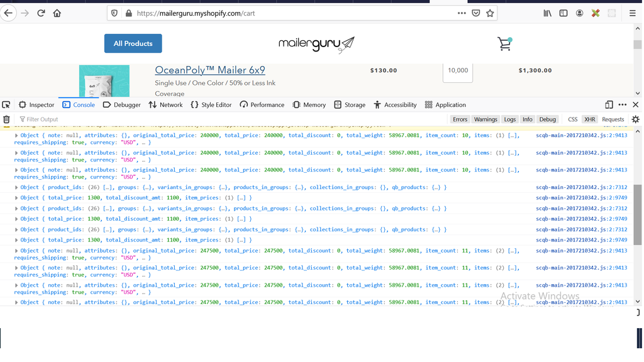Screen dimensions: 644x362
Task: Open the OceanPoly Mailer 6x9 link
Action: [x=210, y=70]
